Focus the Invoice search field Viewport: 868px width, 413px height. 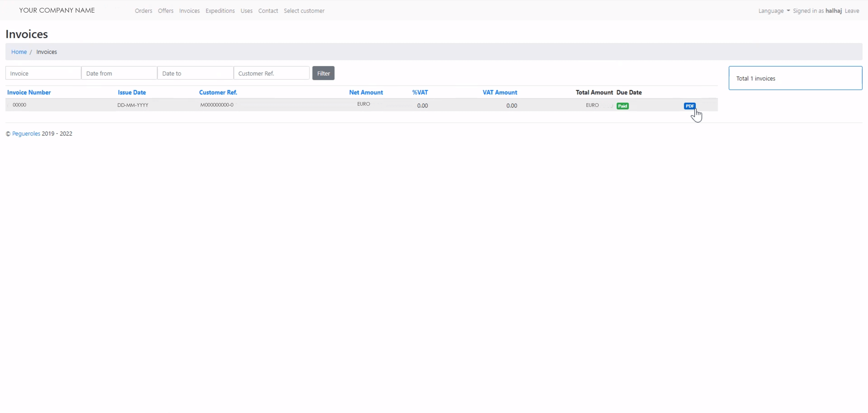click(x=43, y=73)
